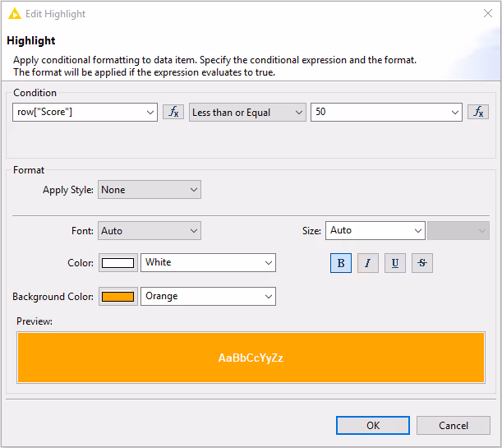Open the Font dropdown set to Auto
Image resolution: width=502 pixels, height=448 pixels.
click(x=149, y=231)
